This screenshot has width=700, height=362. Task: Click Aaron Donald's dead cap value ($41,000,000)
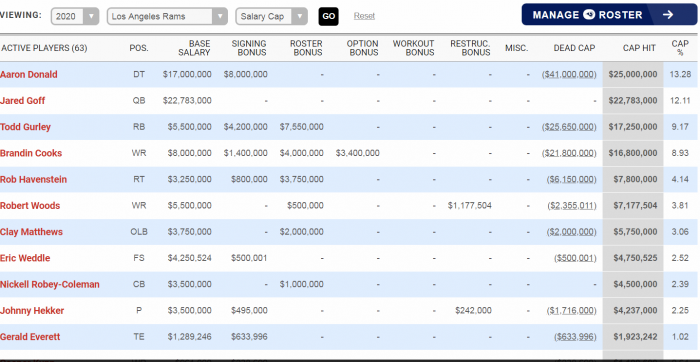[569, 75]
